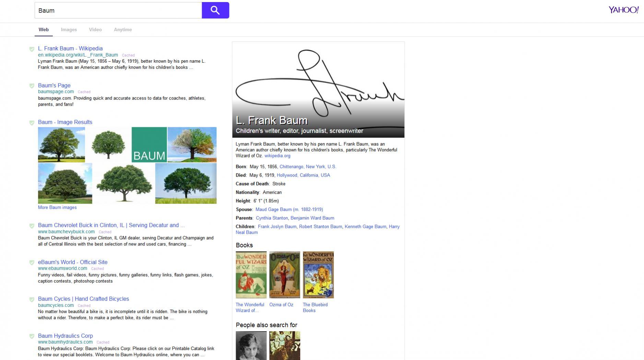Open the small tree on white thumbnail
Viewport: 644px width, 360px height.
(x=108, y=145)
